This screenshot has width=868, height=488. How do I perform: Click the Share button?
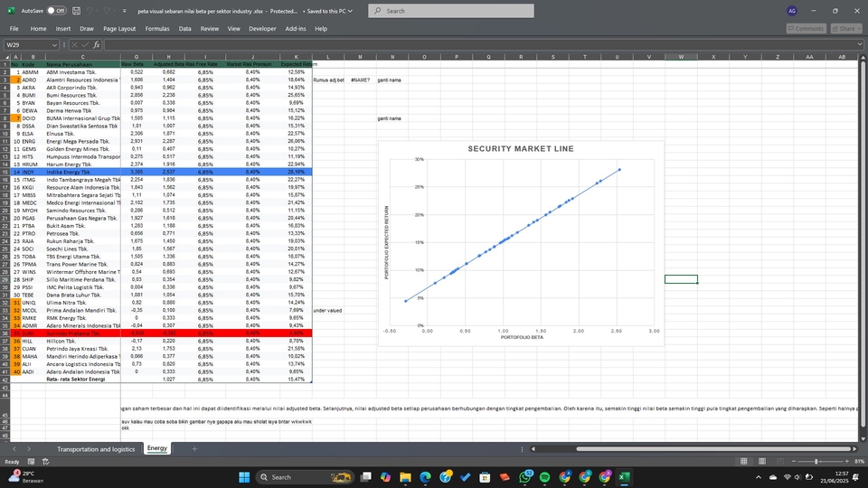point(846,28)
